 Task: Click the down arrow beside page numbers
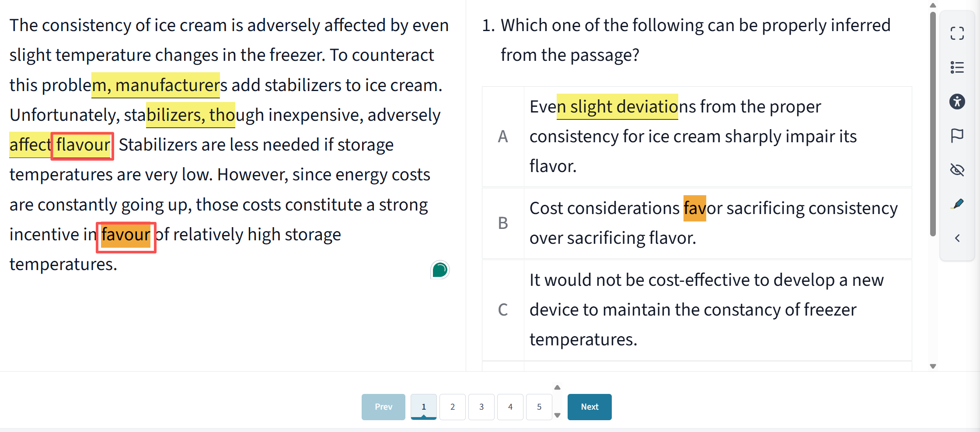(x=557, y=415)
